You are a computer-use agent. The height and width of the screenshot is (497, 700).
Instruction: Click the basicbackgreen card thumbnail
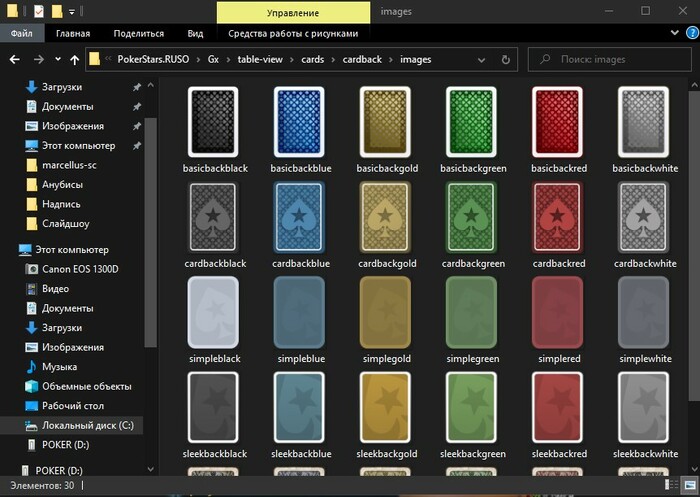(x=471, y=122)
